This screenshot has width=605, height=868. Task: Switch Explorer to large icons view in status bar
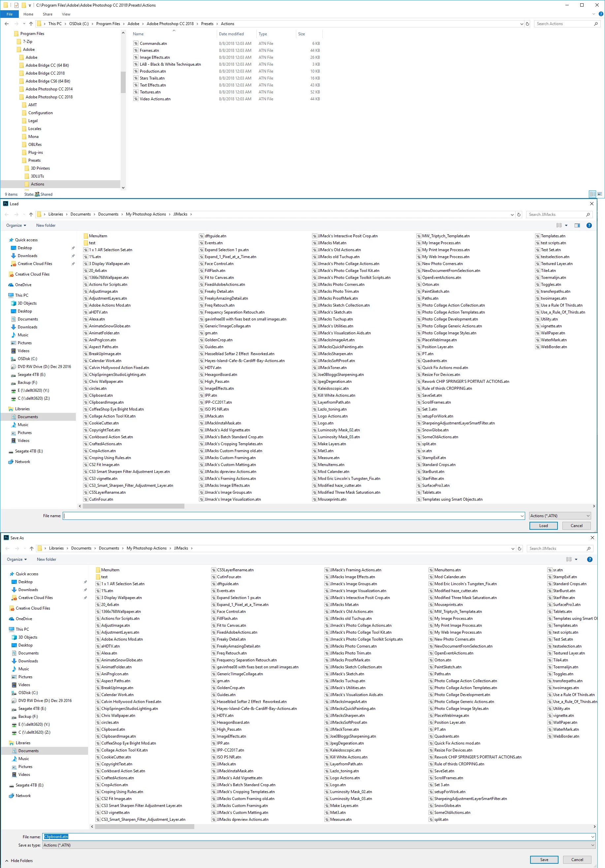coord(600,194)
